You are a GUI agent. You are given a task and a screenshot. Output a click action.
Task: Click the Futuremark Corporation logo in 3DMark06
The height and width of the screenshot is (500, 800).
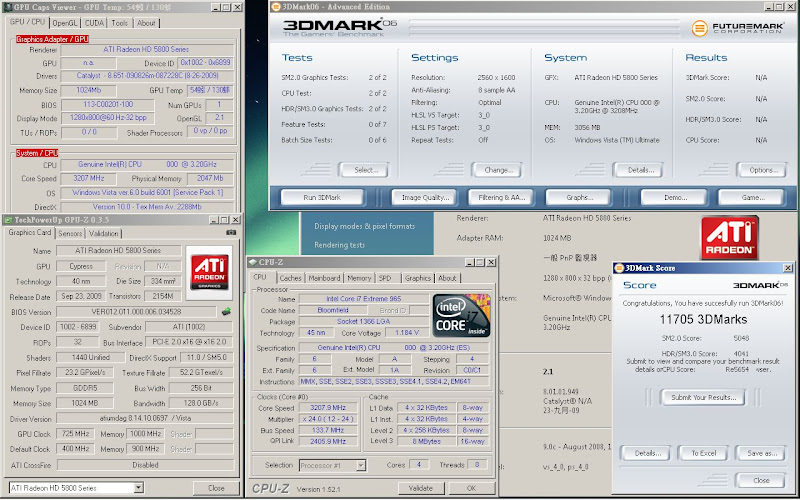pyautogui.click(x=737, y=28)
